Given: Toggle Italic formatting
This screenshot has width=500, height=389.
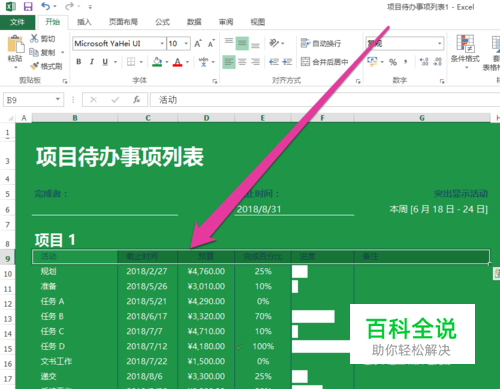Looking at the screenshot, I should coord(92,62).
